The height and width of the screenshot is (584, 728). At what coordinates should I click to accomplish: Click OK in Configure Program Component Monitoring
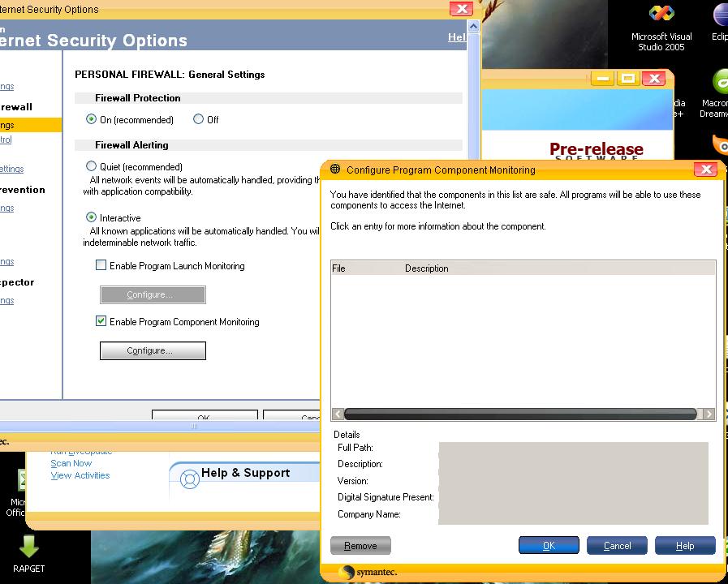tap(549, 546)
